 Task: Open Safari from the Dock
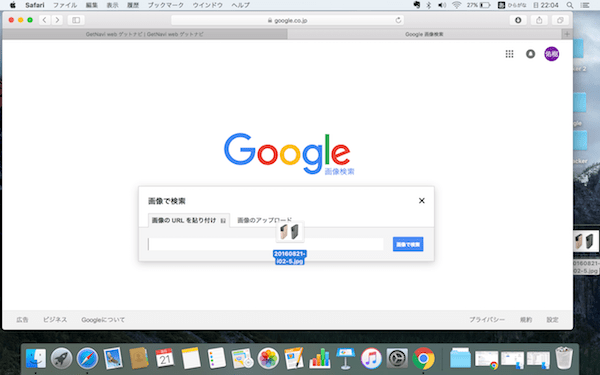pos(87,359)
